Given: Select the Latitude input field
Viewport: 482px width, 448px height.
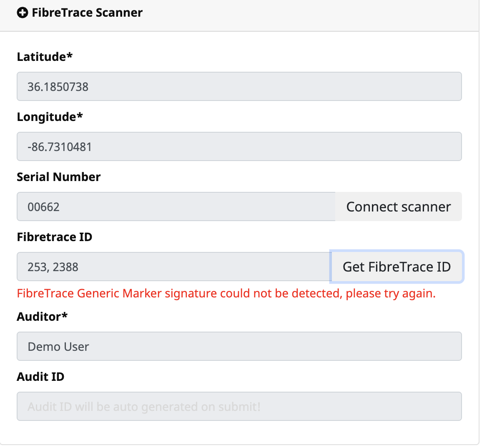Looking at the screenshot, I should (239, 86).
